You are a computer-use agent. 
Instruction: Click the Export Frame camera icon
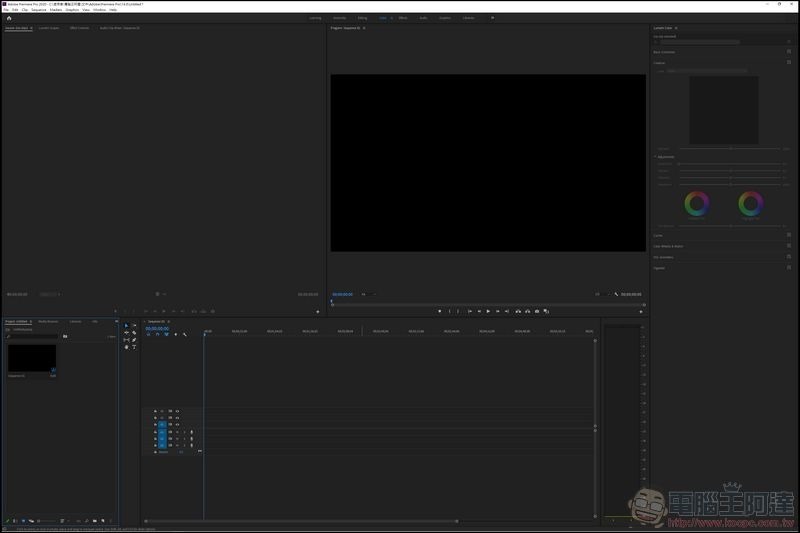537,311
